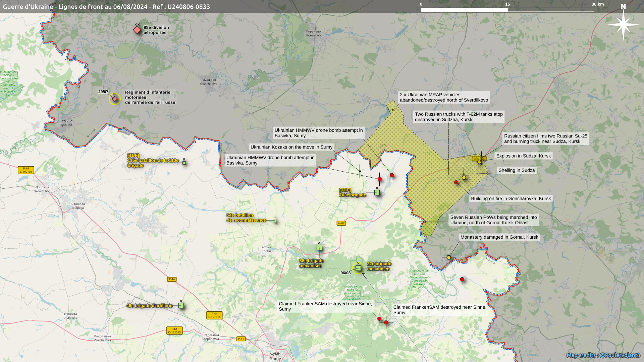Click the north compass star
Viewport: 644px width, 362px height.
[x=623, y=24]
